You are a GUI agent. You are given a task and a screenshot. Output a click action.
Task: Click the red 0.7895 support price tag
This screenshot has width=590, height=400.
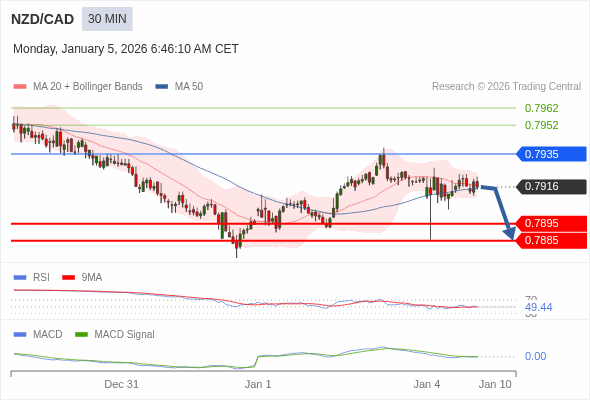552,224
